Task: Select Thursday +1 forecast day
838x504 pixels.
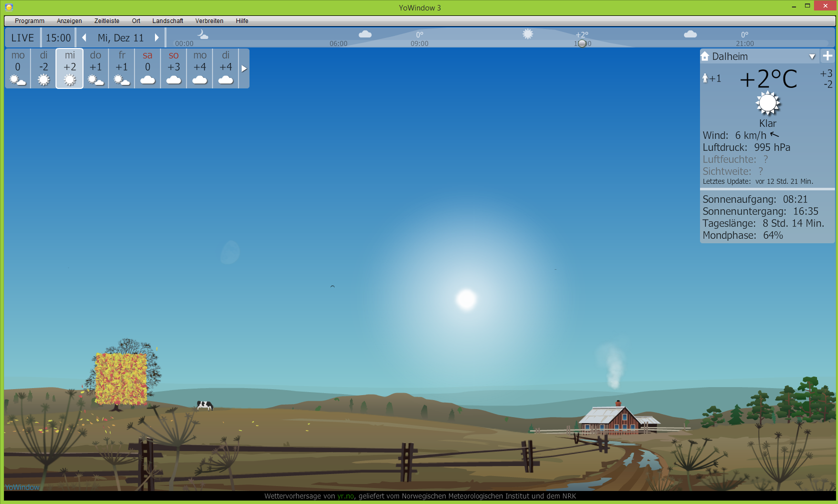Action: point(95,68)
